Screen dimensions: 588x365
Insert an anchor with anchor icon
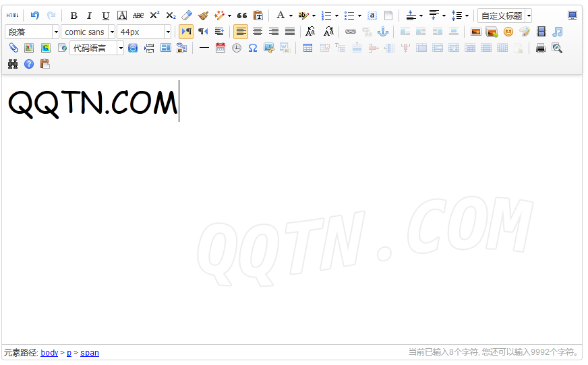383,32
